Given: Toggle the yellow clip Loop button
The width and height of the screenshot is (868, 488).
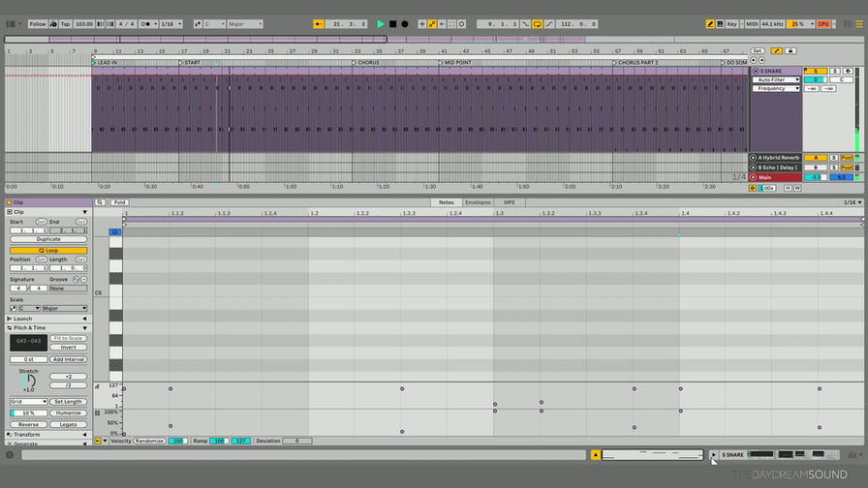Looking at the screenshot, I should click(x=48, y=250).
